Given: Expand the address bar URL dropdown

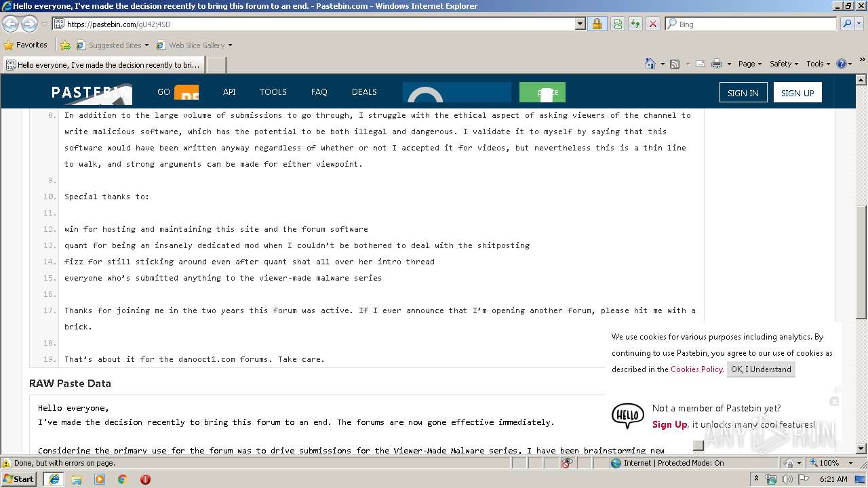Looking at the screenshot, I should click(580, 24).
